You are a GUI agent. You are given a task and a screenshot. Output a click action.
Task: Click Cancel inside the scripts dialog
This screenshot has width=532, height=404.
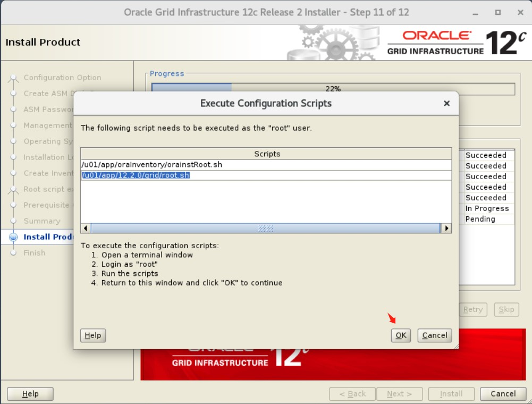click(x=434, y=335)
